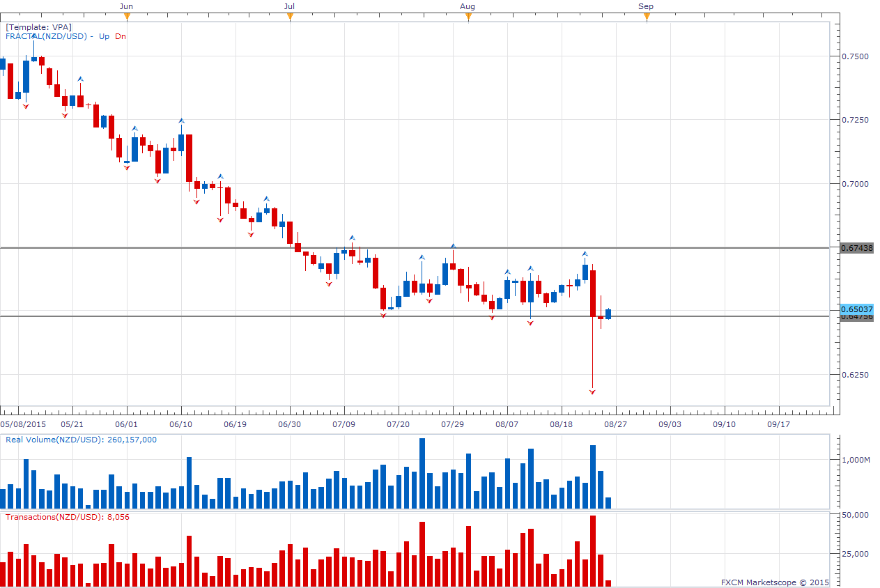
Task: Click the 09/17 date label
Action: 778,424
